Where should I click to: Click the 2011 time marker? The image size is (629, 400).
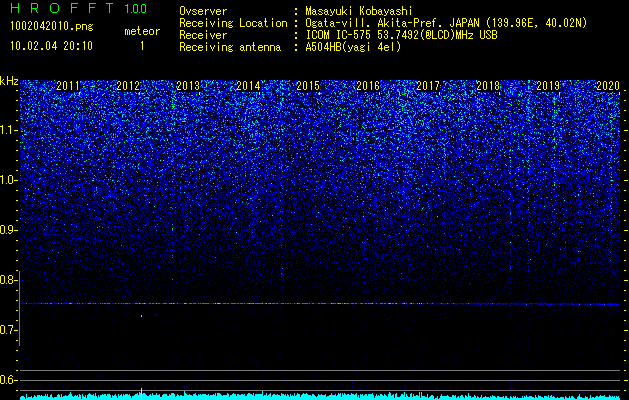point(68,86)
